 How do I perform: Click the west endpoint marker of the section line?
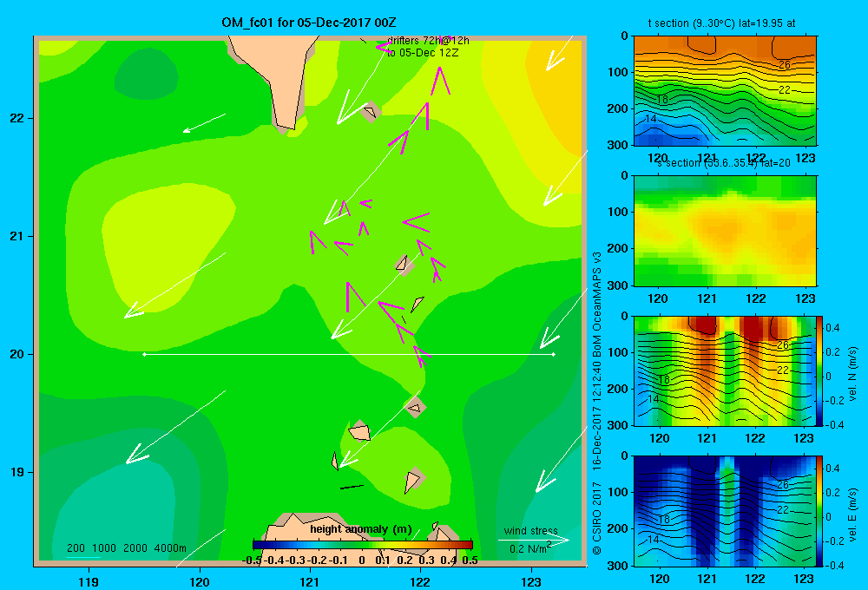tap(144, 354)
